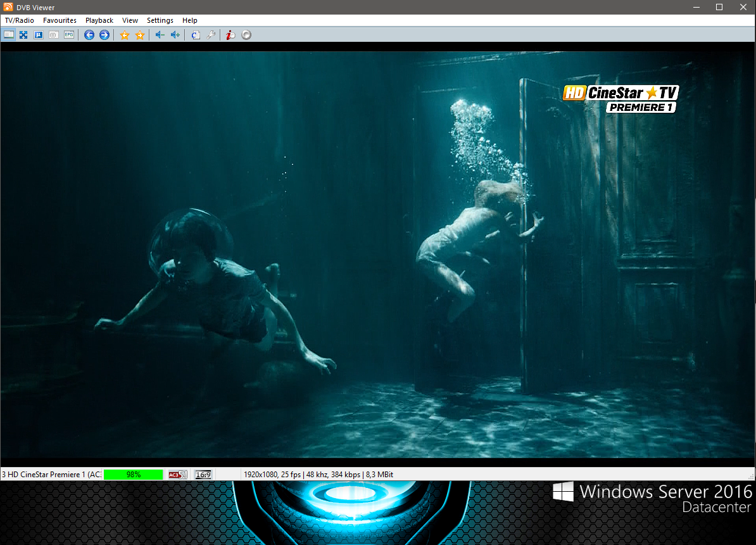This screenshot has width=756, height=545.
Task: Open the teletext window icon
Action: tap(54, 35)
